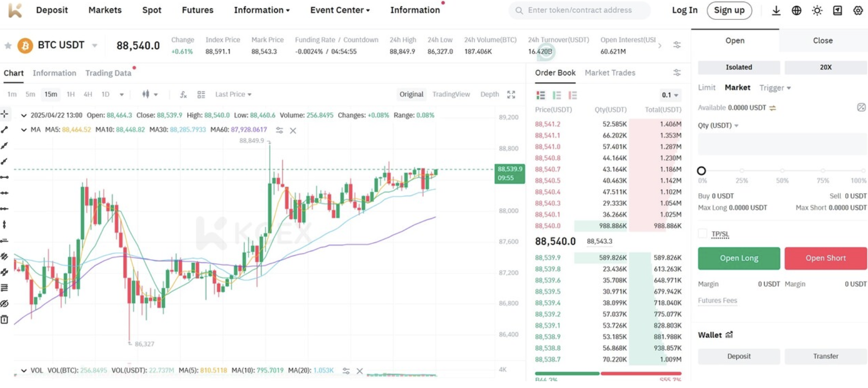Image resolution: width=868 pixels, height=388 pixels.
Task: Select the horizontal line drawing tool
Action: point(4,177)
